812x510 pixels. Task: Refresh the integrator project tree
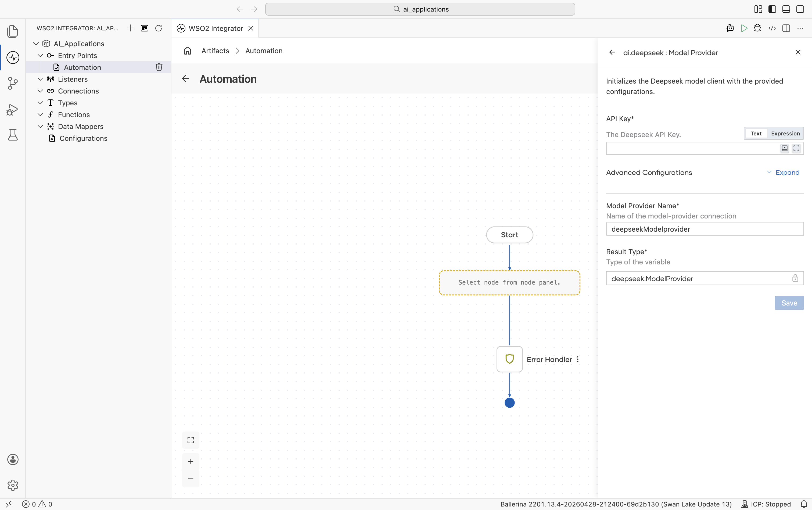[159, 28]
